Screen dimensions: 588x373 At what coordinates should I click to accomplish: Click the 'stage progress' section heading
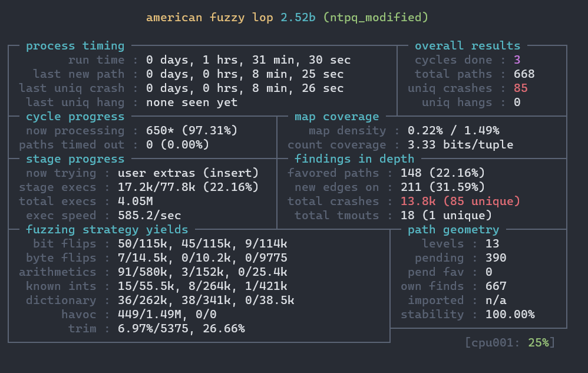(x=75, y=159)
